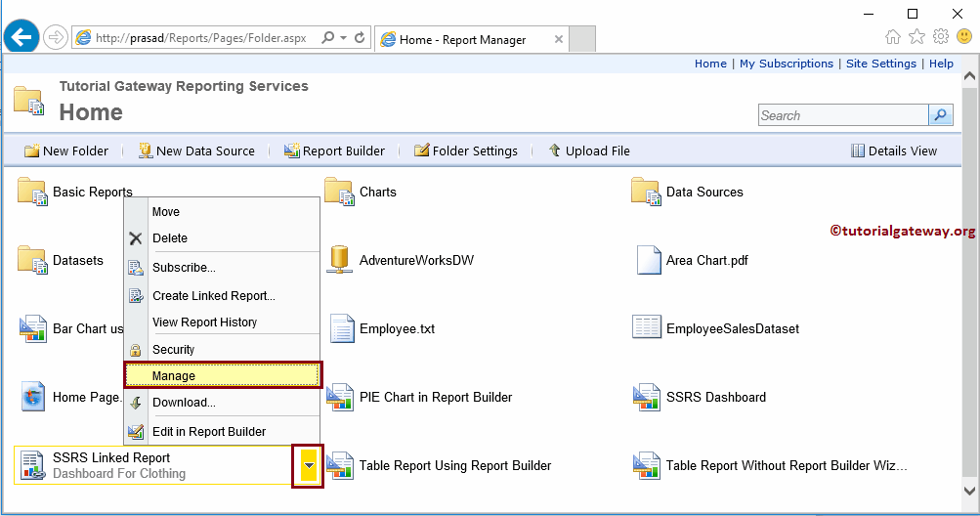
Task: Click the favorites star icon
Action: click(916, 37)
